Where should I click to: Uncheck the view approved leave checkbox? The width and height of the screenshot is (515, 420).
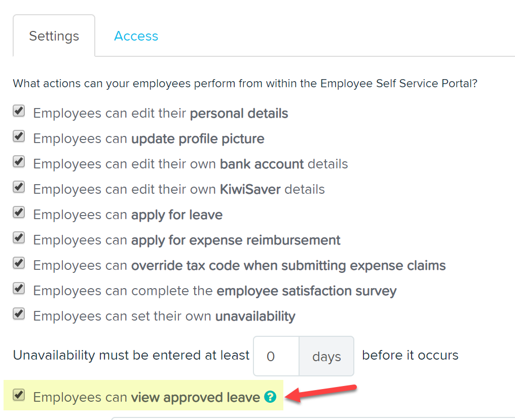[19, 395]
